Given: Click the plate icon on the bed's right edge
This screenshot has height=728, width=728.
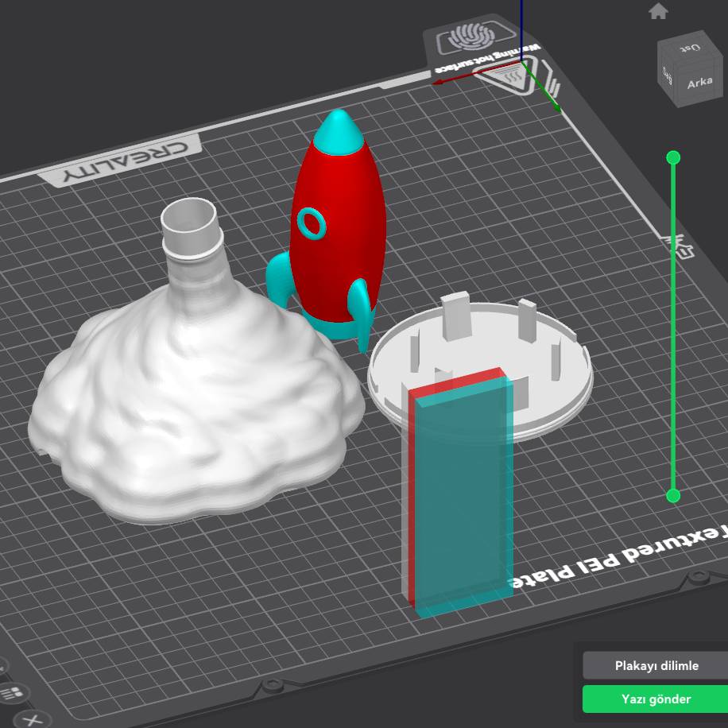Looking at the screenshot, I should click(x=680, y=246).
